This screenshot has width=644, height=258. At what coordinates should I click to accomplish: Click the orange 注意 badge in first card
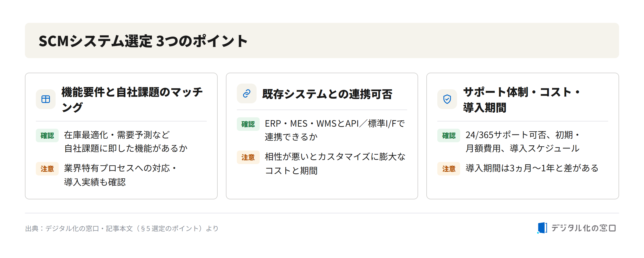[x=47, y=169]
